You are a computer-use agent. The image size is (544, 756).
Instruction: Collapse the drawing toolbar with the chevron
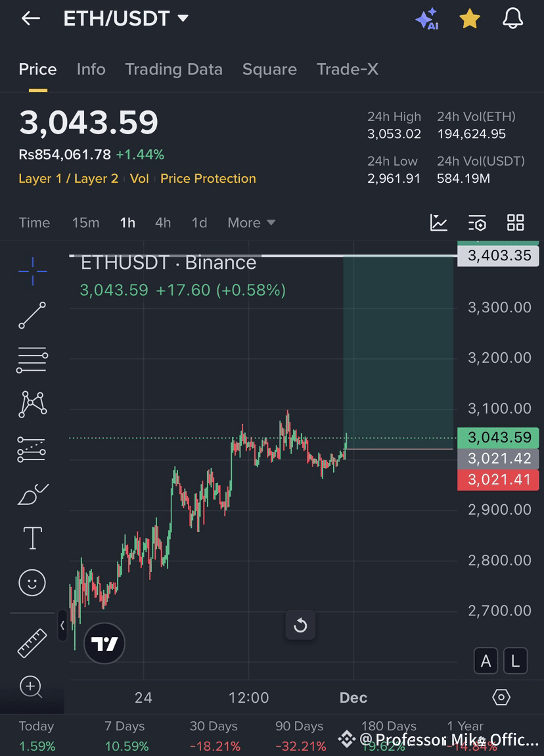(62, 625)
